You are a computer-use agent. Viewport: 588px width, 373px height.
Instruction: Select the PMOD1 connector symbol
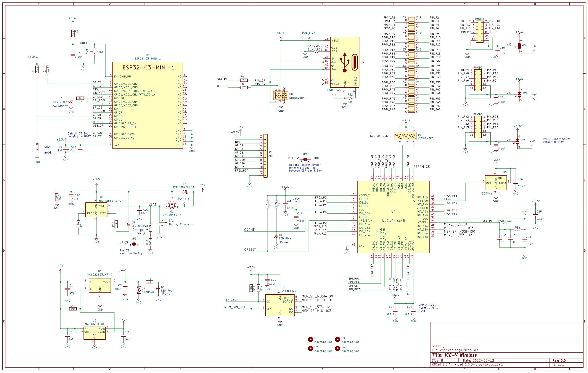(480, 32)
